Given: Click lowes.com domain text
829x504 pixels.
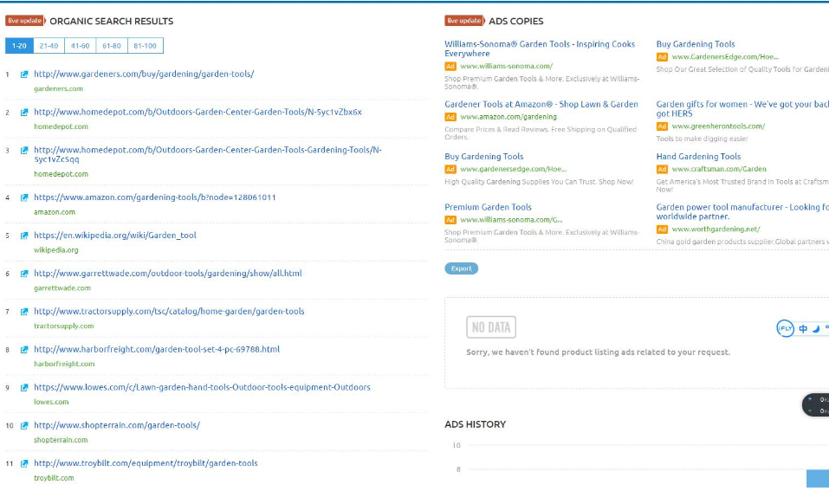Looking at the screenshot, I should (x=51, y=402).
